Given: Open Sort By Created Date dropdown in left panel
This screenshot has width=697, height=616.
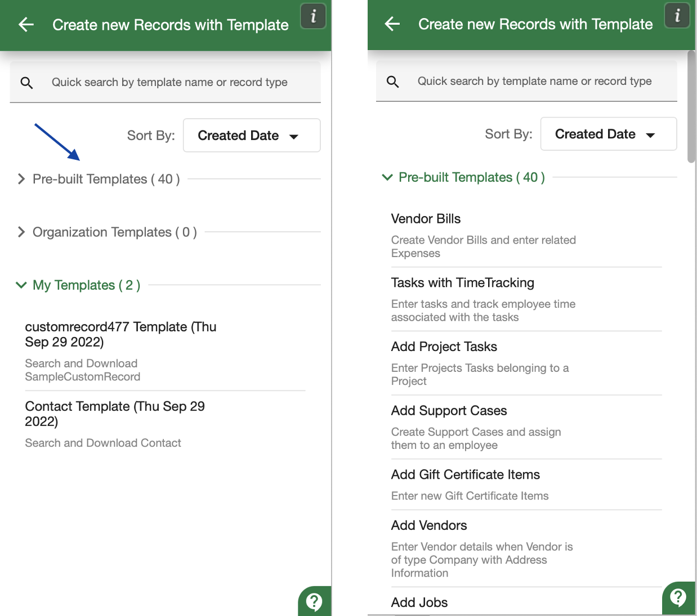Looking at the screenshot, I should click(x=252, y=135).
